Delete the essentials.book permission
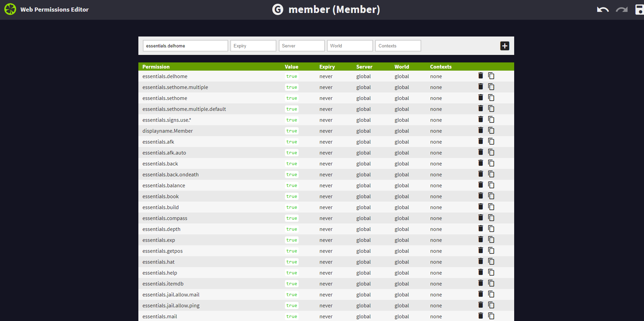The height and width of the screenshot is (321, 644). pos(481,196)
